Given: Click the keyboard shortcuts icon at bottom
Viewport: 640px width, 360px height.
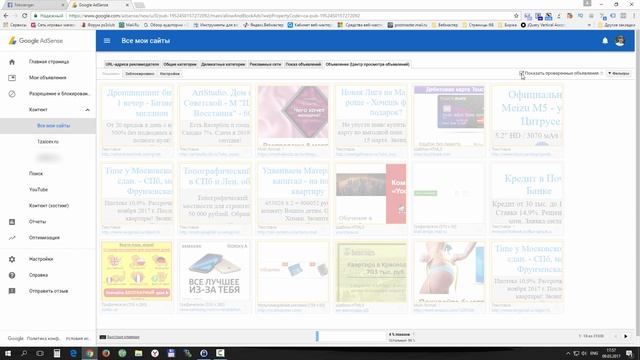Looking at the screenshot, I should (103, 337).
